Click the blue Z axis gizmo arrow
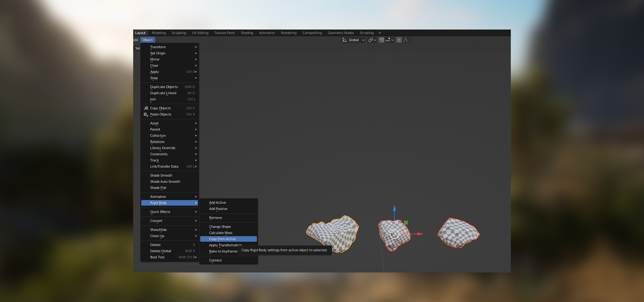644x302 pixels. coord(394,208)
